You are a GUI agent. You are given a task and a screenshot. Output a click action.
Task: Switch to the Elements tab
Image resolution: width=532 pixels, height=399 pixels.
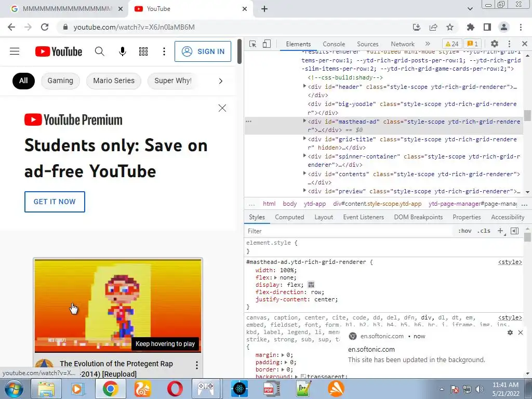(x=298, y=44)
